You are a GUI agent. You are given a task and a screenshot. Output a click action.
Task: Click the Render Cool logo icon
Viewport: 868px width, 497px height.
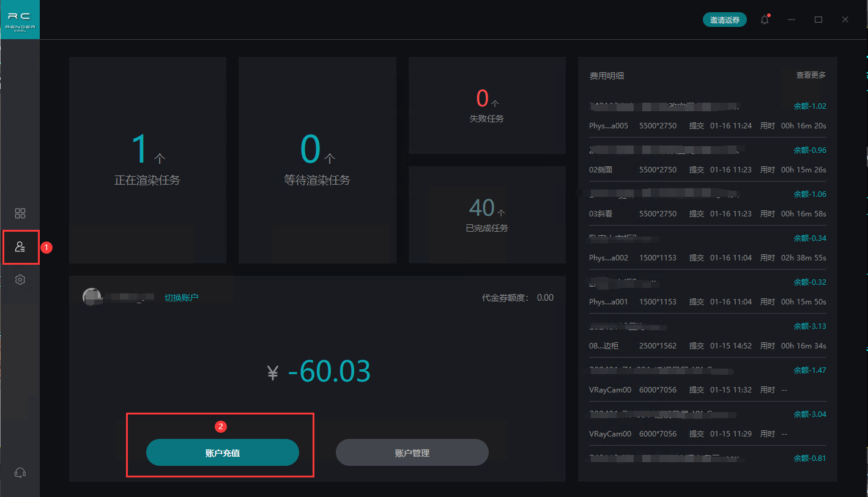click(x=20, y=20)
